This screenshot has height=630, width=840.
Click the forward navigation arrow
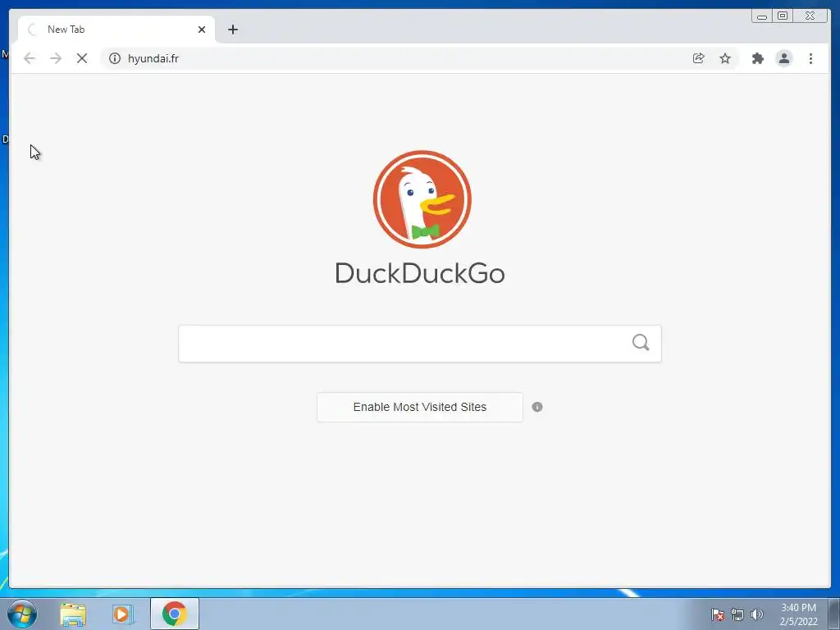tap(56, 58)
